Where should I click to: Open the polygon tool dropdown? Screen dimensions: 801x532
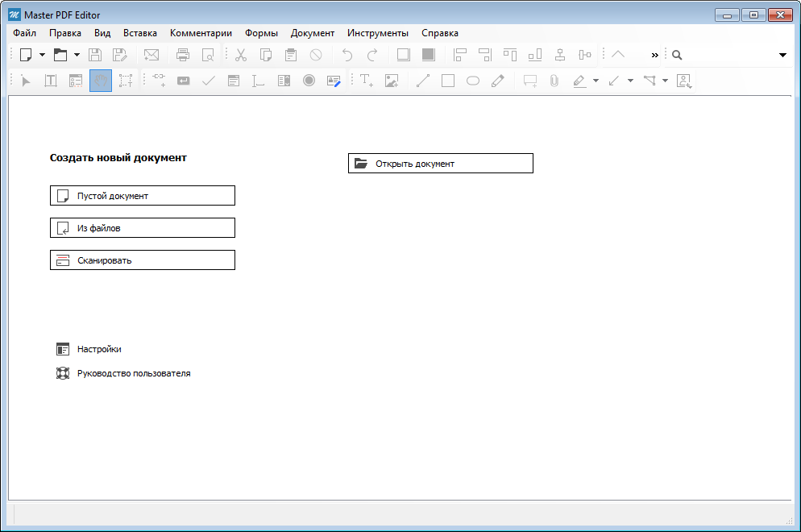(665, 81)
